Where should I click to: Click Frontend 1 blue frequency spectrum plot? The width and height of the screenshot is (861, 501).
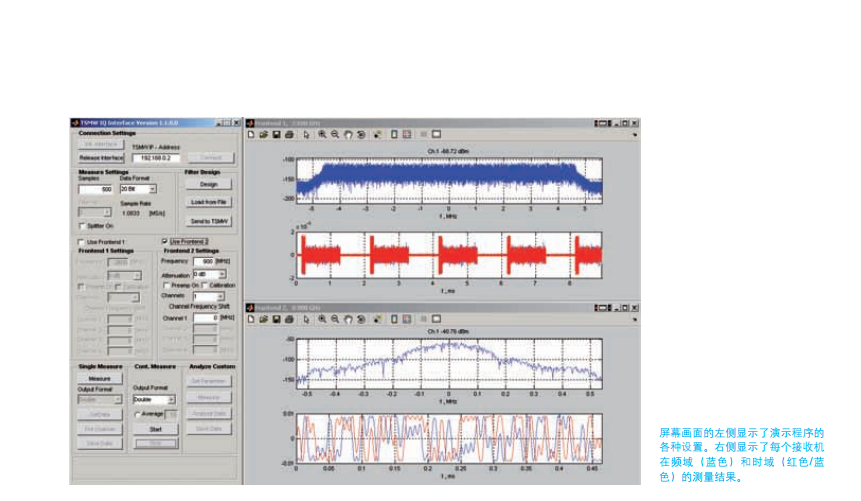(449, 181)
